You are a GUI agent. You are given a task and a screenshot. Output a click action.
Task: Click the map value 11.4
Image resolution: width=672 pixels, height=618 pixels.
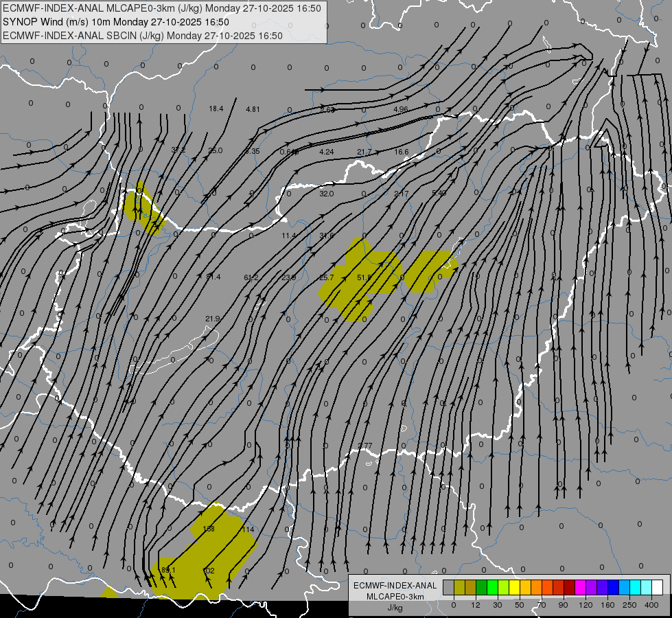[289, 236]
